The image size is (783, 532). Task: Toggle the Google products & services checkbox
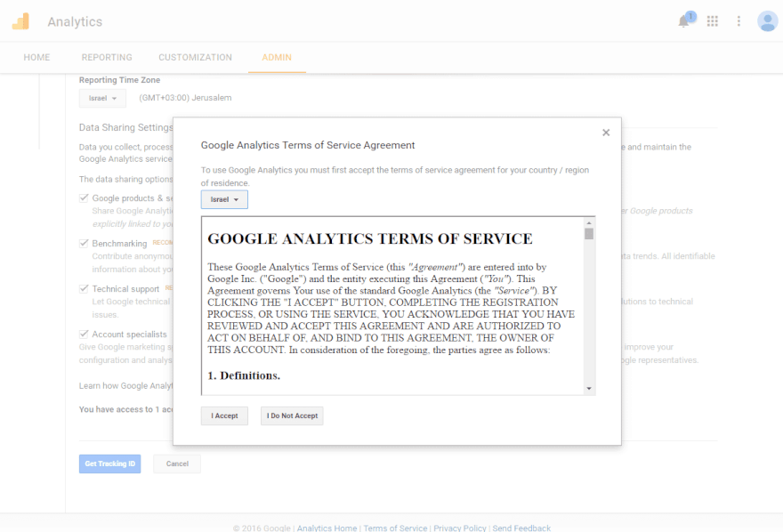coord(84,198)
